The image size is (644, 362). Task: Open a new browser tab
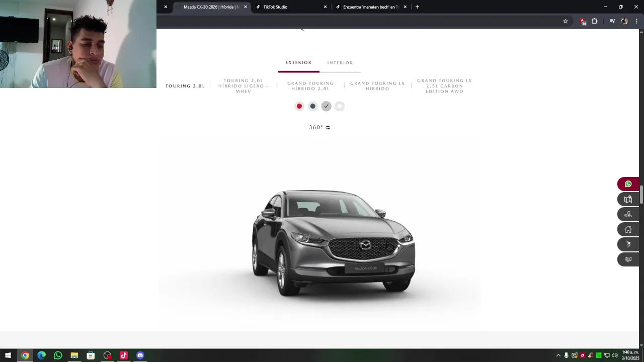pos(417,7)
